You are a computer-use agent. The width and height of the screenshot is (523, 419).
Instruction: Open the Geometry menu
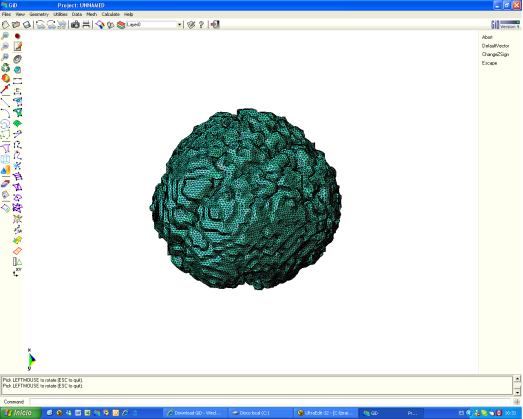(x=39, y=14)
